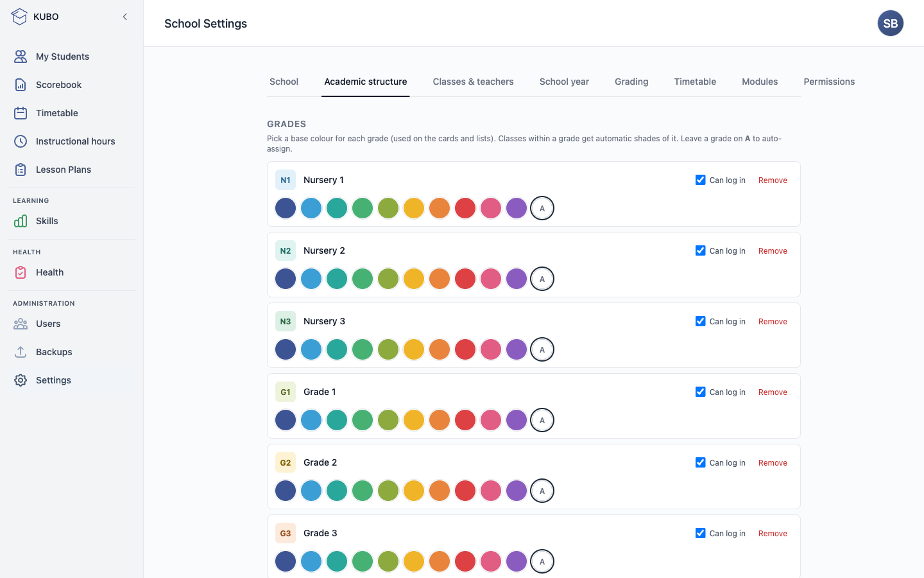Remove the Nursery 2 grade

click(773, 251)
